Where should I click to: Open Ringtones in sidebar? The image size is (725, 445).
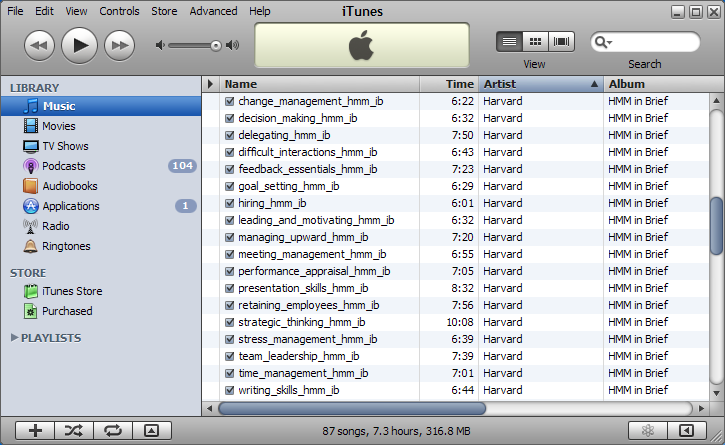coord(101,246)
